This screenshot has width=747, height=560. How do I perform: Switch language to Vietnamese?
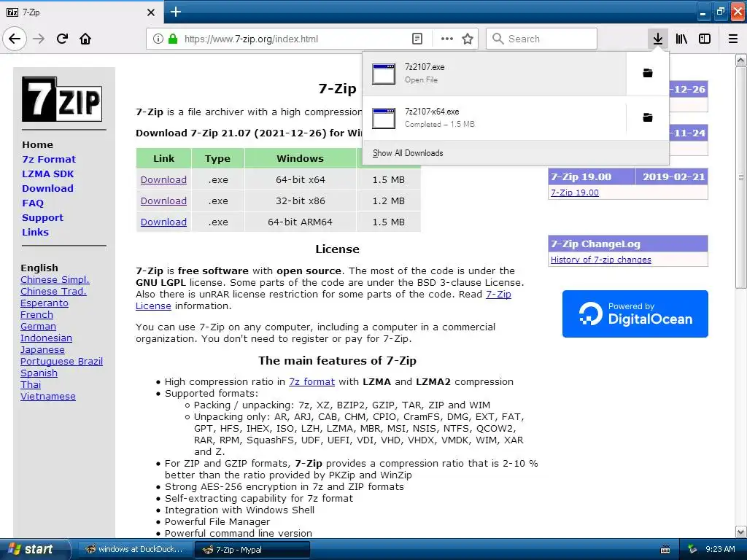tap(47, 396)
